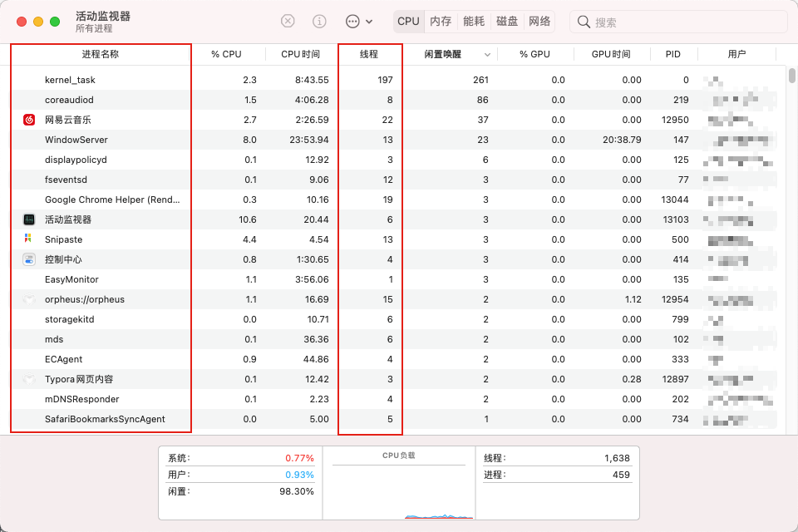Click the Typora 网页内容 shield icon
The image size is (798, 532).
click(29, 379)
